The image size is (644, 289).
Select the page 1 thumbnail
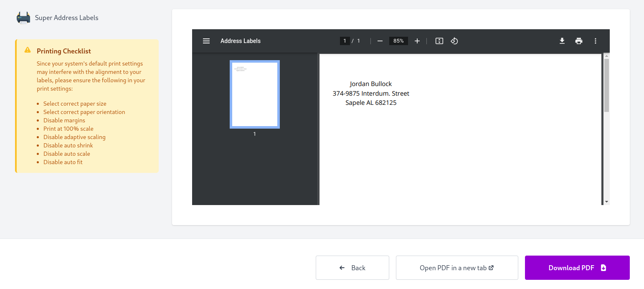click(254, 94)
